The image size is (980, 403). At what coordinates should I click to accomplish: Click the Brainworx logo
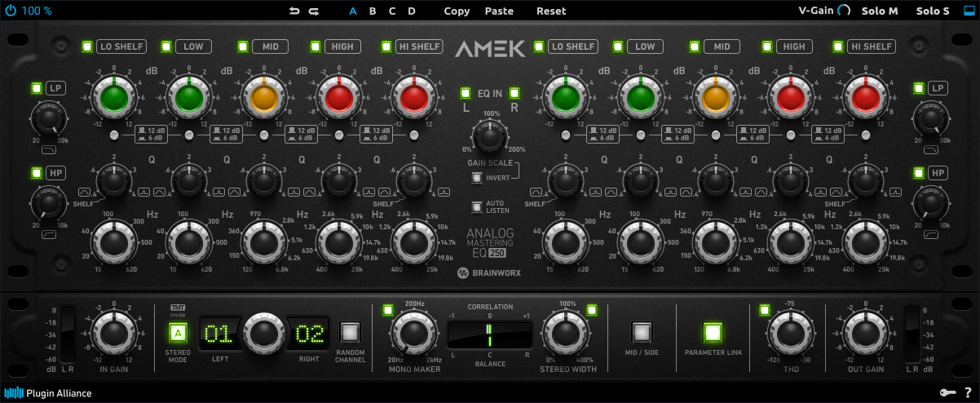(489, 274)
